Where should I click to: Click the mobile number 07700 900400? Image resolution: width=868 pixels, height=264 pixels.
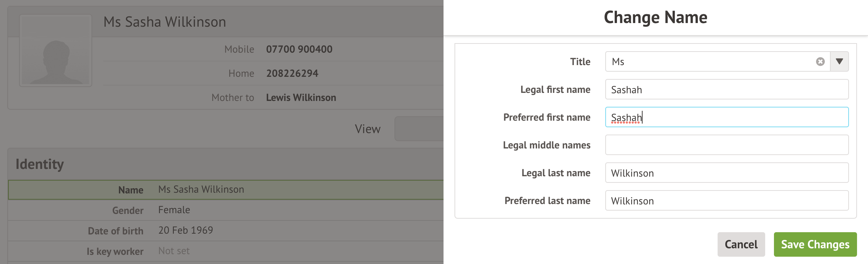point(299,49)
